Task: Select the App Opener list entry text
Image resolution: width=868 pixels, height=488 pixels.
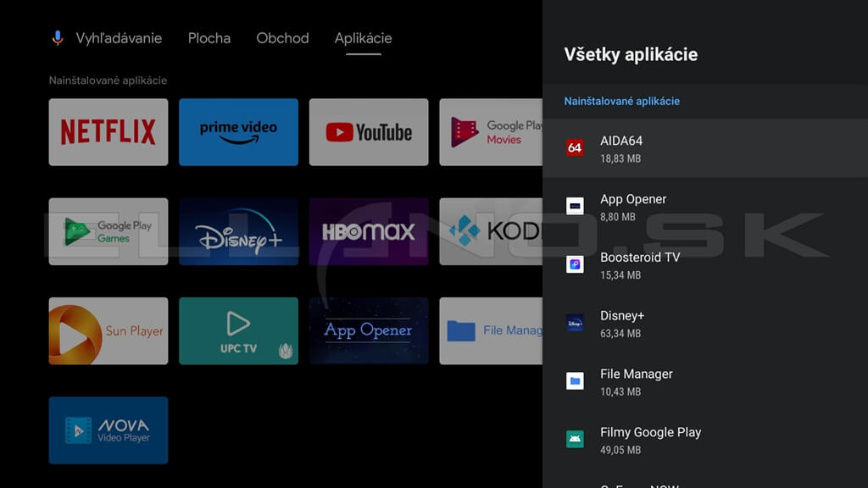Action: coord(633,199)
